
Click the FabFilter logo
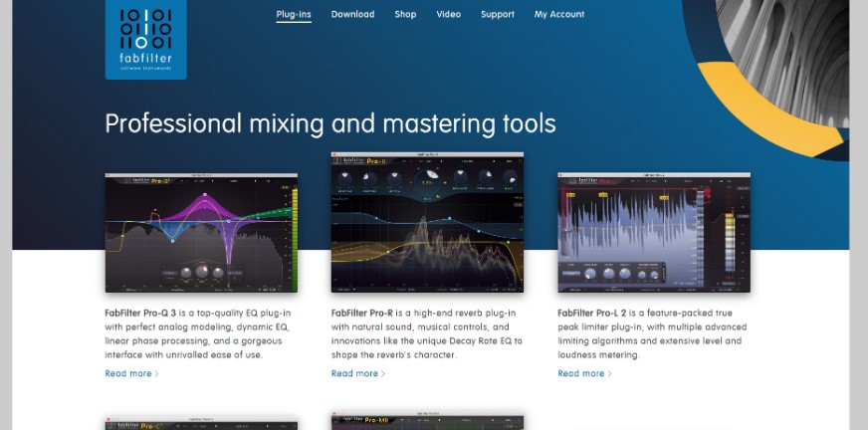[x=146, y=39]
